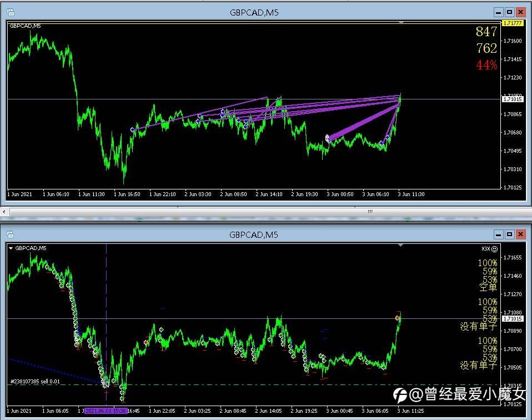This screenshot has height=420, width=532.
Task: Click the red sell arrow at latest candle
Action: [397, 318]
